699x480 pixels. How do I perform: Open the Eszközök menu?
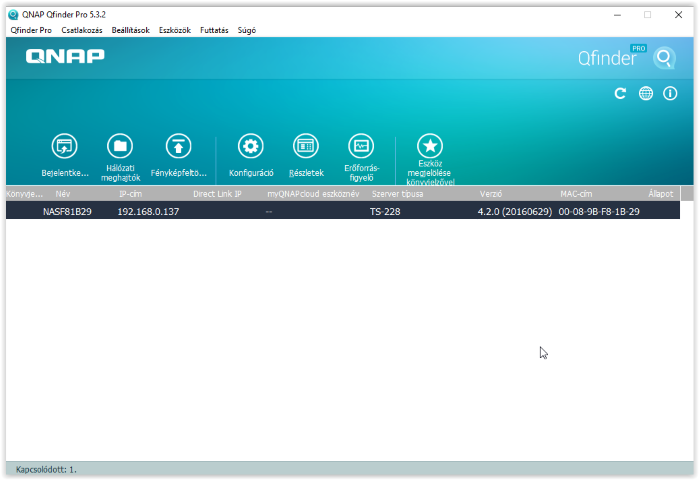tap(175, 30)
